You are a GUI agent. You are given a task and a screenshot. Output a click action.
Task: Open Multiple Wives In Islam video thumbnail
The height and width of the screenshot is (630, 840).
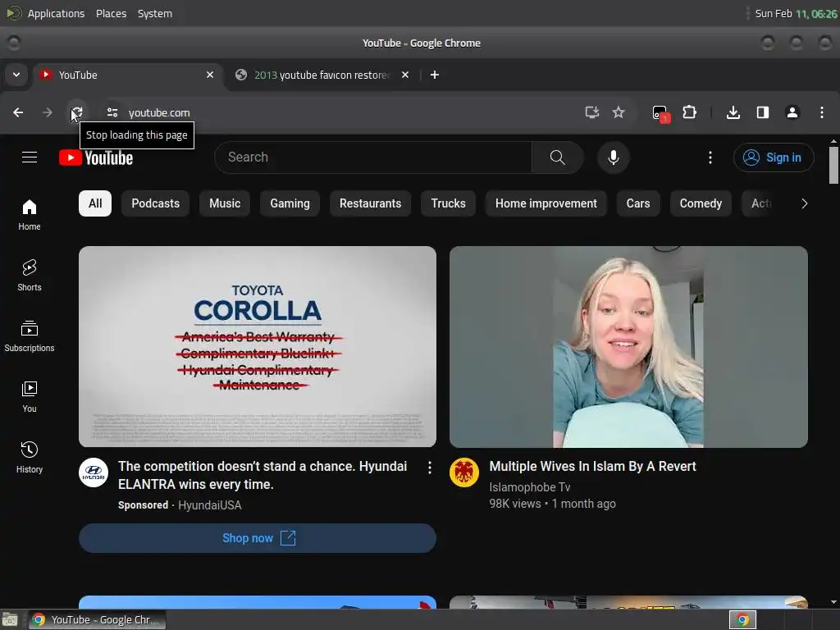tap(628, 347)
